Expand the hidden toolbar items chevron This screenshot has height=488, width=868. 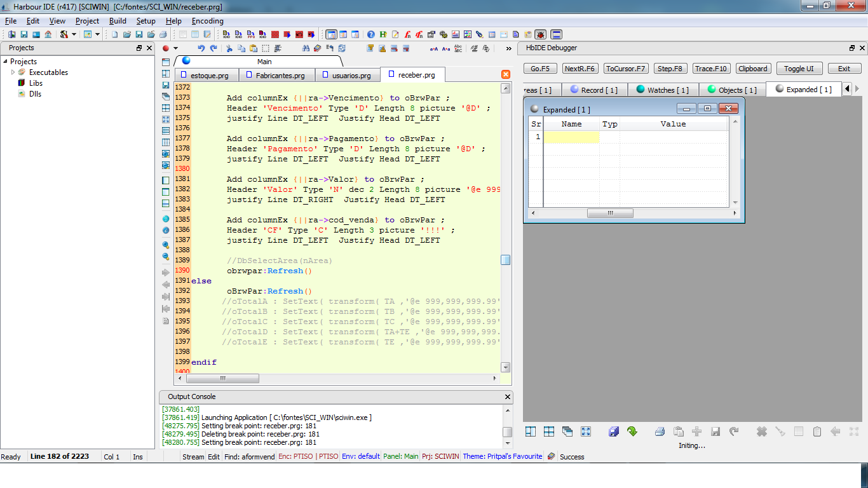click(x=508, y=48)
